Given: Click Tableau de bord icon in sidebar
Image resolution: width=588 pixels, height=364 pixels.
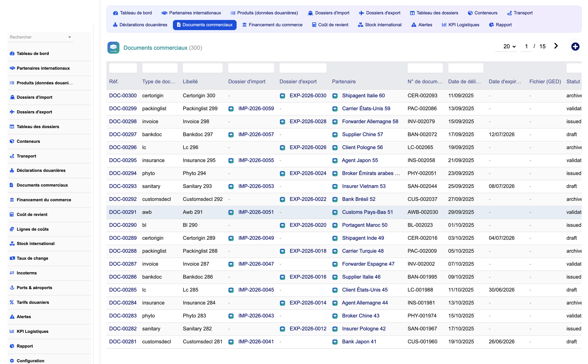Looking at the screenshot, I should pyautogui.click(x=12, y=53).
